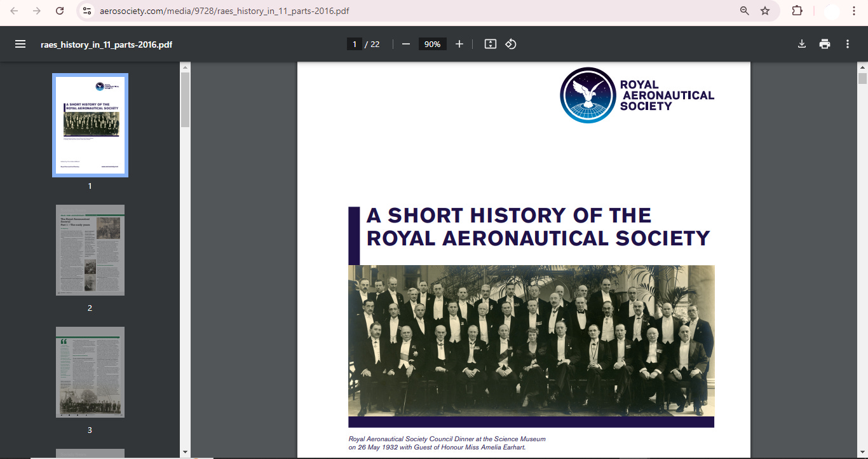Reload the page

pyautogui.click(x=60, y=11)
